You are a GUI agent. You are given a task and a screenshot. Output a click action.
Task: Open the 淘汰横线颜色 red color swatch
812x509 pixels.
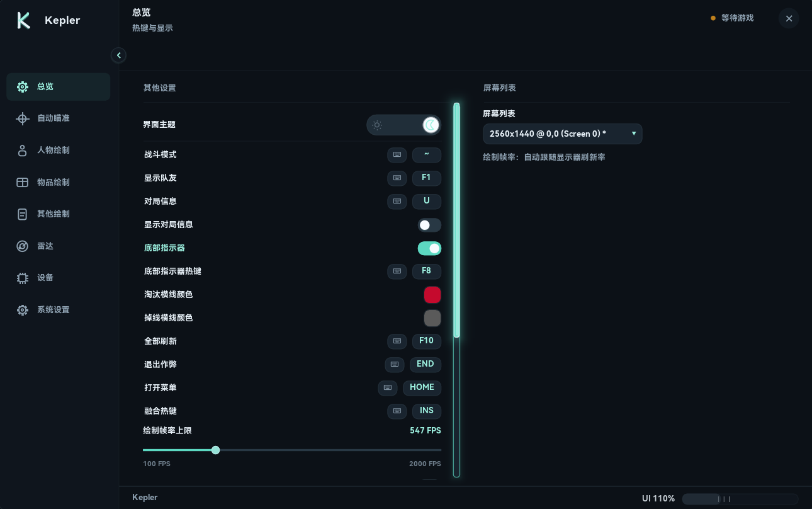pos(432,295)
